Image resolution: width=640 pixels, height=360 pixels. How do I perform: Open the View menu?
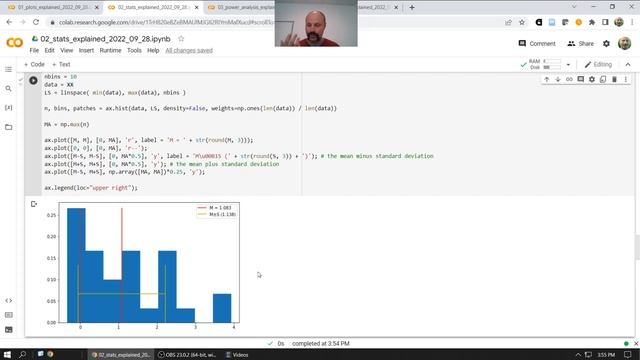pyautogui.click(x=67, y=50)
